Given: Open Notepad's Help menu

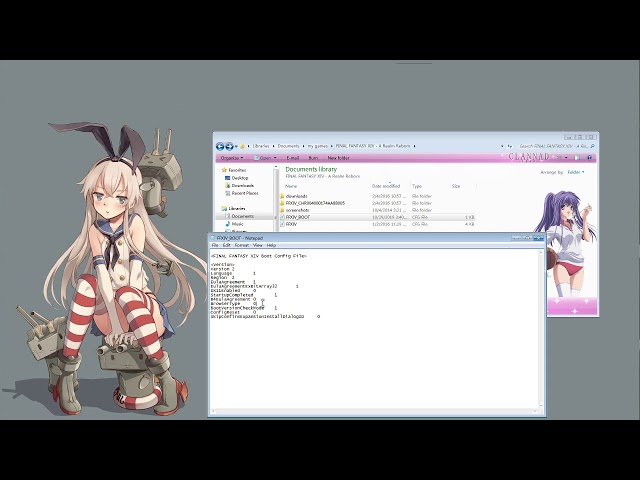Looking at the screenshot, I should click(x=271, y=245).
